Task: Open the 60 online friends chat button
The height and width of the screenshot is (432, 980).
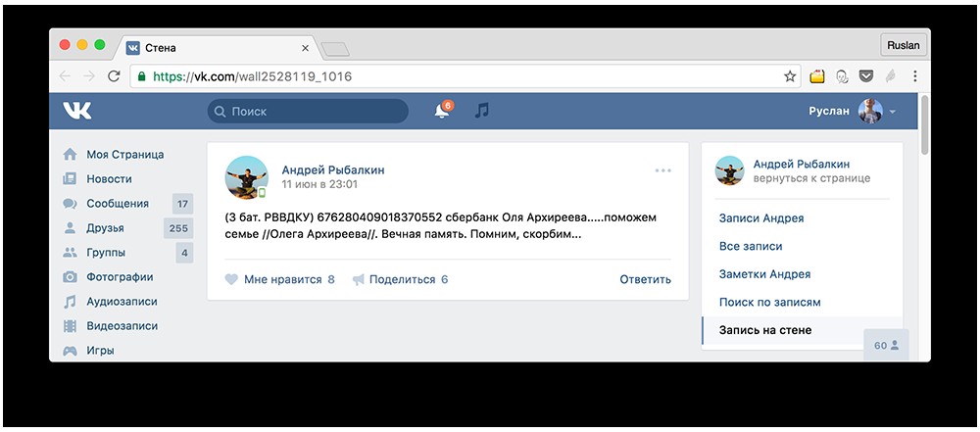Action: pyautogui.click(x=886, y=345)
